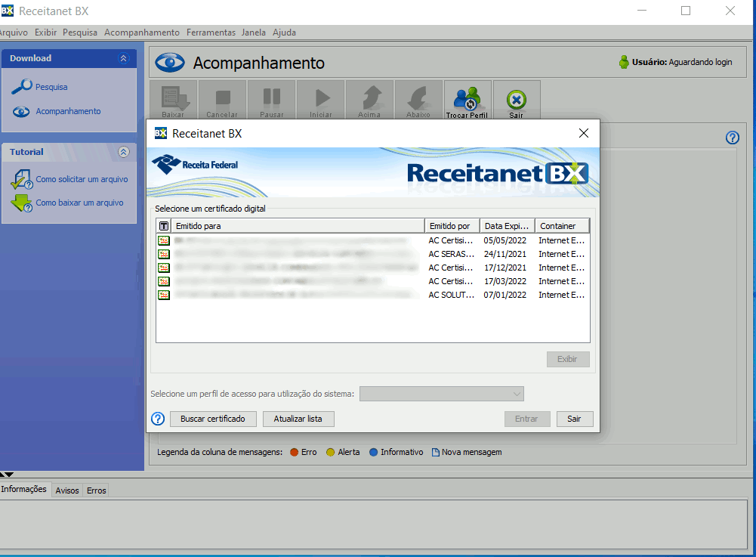Click the bottom panel collapse arrows
This screenshot has height=557, width=756.
(x=8, y=475)
